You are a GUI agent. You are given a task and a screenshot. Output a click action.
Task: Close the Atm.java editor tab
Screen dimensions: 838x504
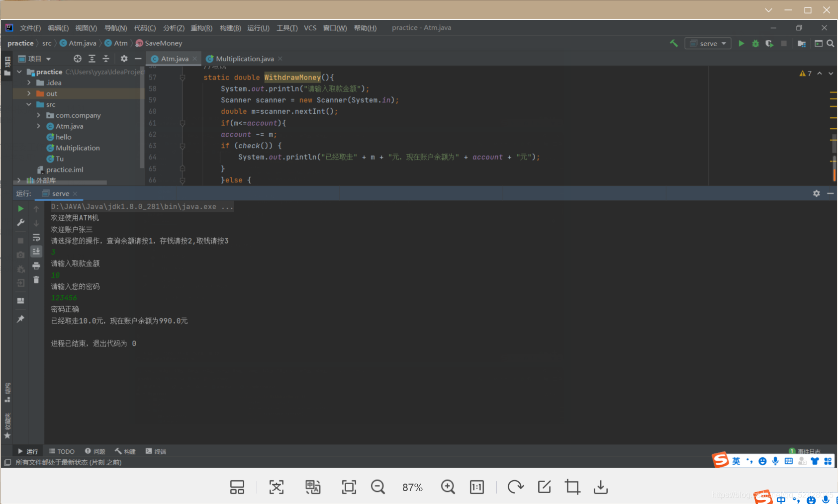pyautogui.click(x=195, y=59)
